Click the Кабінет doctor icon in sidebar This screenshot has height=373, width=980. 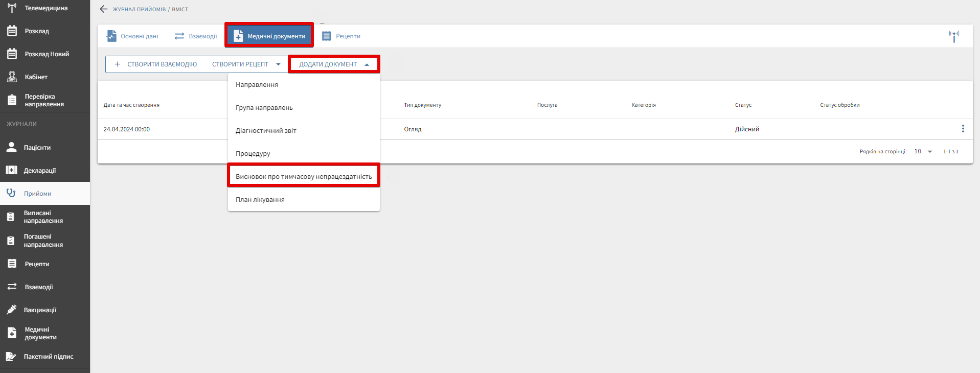[12, 77]
